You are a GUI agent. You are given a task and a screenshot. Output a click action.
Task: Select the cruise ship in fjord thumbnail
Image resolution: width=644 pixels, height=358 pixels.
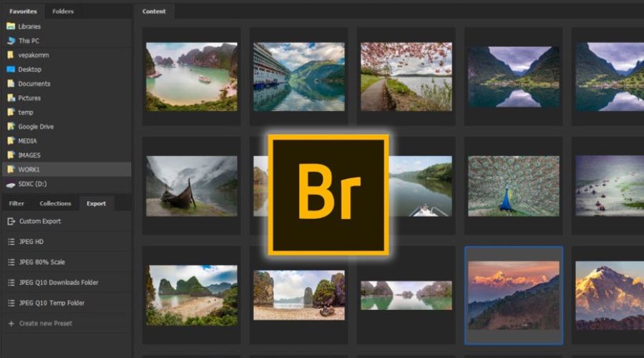[x=299, y=77]
